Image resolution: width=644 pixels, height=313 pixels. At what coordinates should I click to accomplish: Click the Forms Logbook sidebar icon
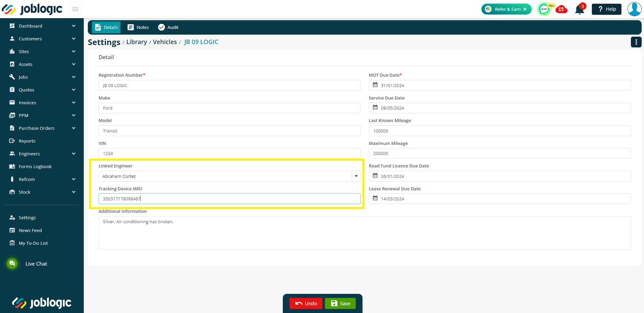coord(12,166)
